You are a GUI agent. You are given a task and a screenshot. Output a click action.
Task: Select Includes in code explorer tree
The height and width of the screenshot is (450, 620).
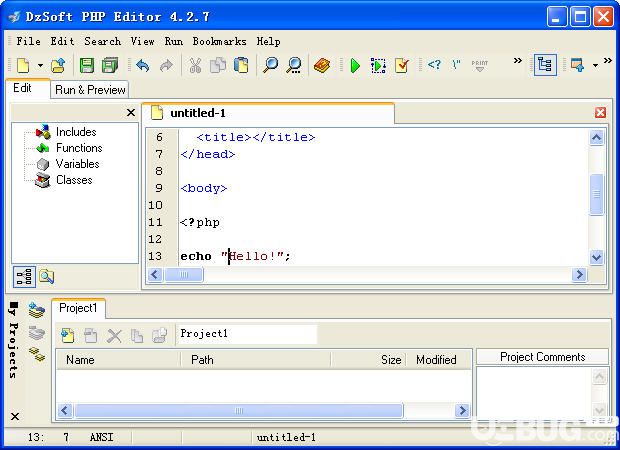coord(76,132)
